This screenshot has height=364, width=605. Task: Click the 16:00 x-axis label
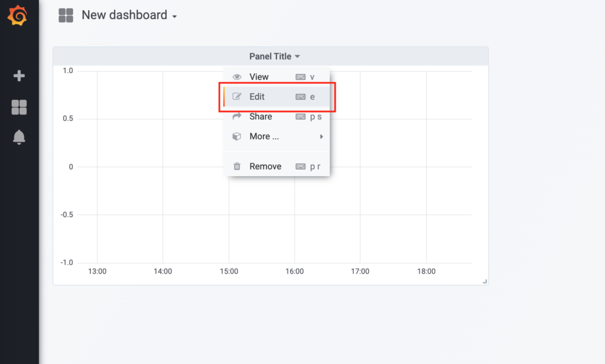294,271
